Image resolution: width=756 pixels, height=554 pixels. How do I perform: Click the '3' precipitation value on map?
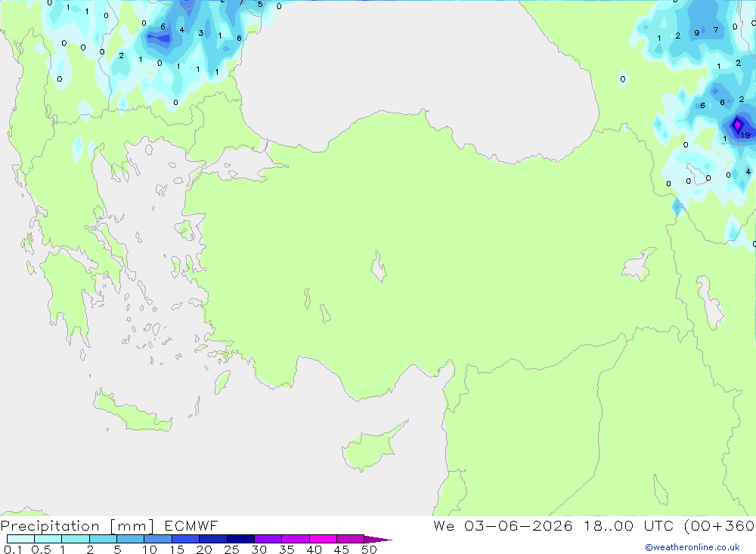click(x=201, y=33)
